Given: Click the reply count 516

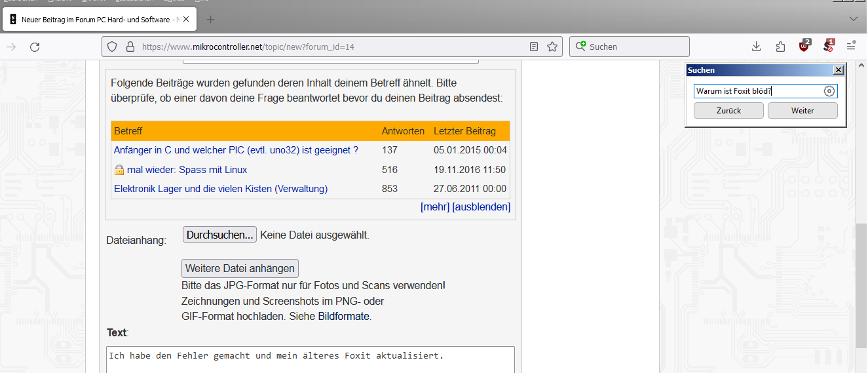Looking at the screenshot, I should coord(390,170).
